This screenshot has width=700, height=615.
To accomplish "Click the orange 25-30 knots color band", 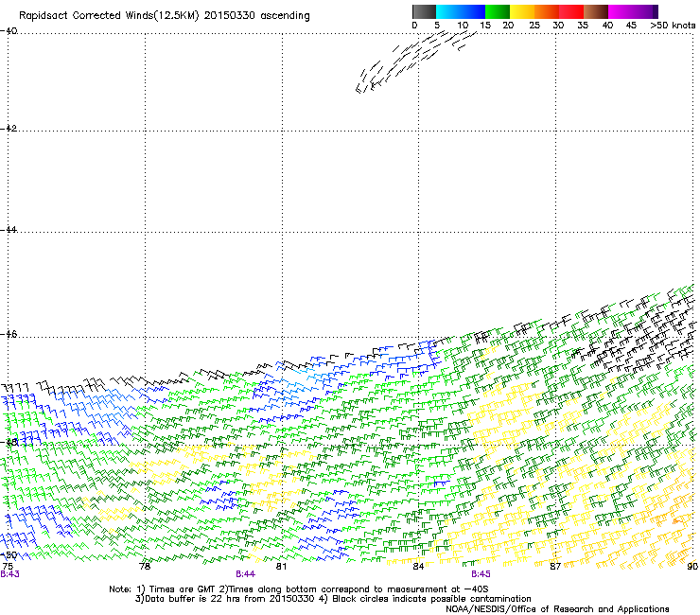I will click(546, 11).
